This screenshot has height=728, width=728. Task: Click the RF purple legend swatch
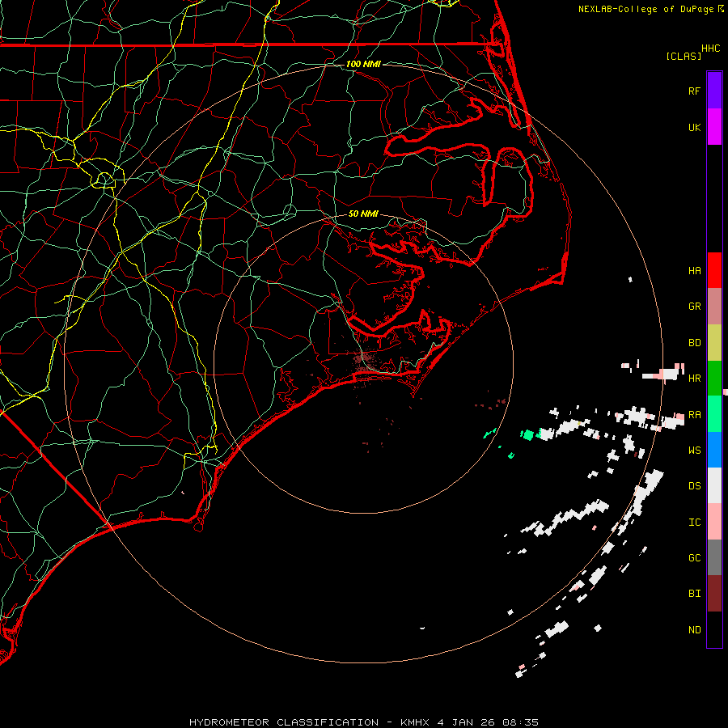[714, 91]
